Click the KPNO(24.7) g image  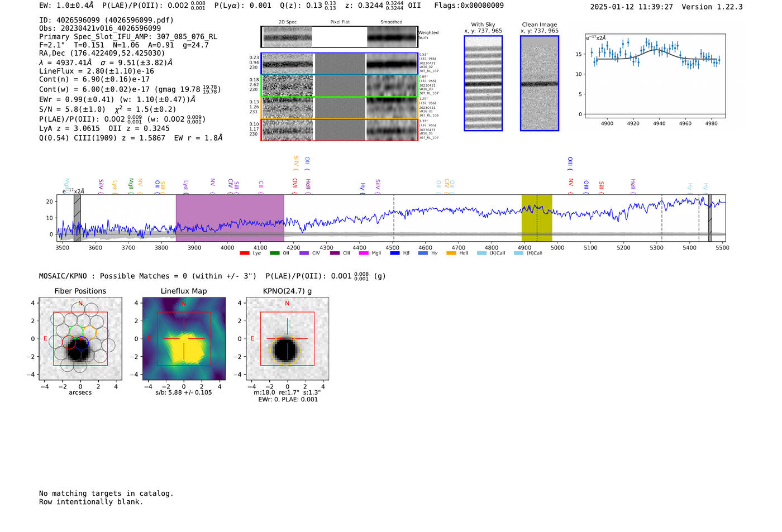click(287, 339)
